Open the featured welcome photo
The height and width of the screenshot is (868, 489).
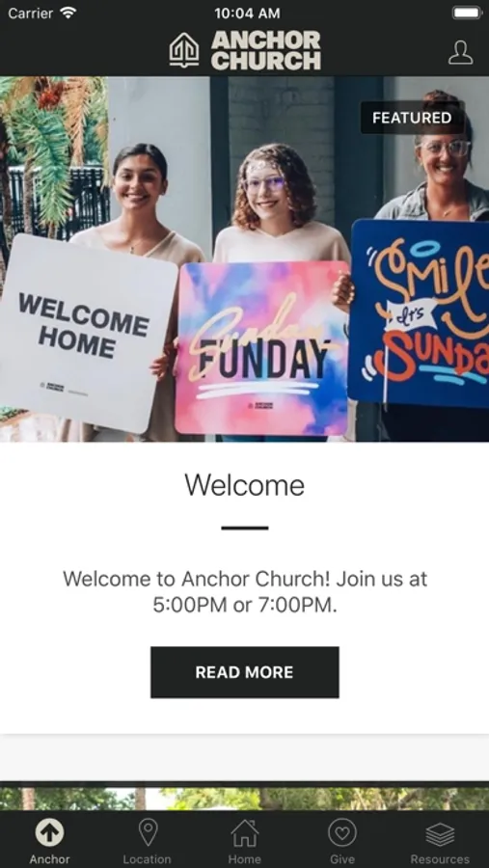pyautogui.click(x=245, y=258)
